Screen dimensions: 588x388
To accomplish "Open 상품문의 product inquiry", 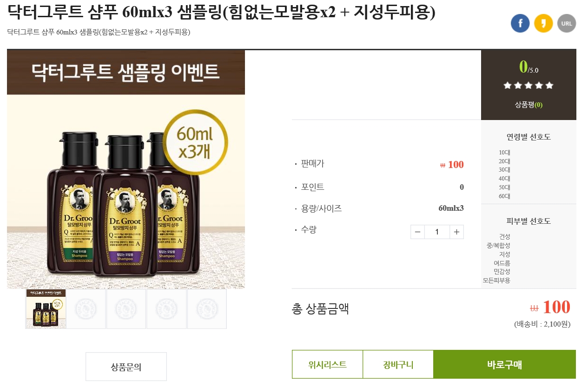I will (x=126, y=367).
